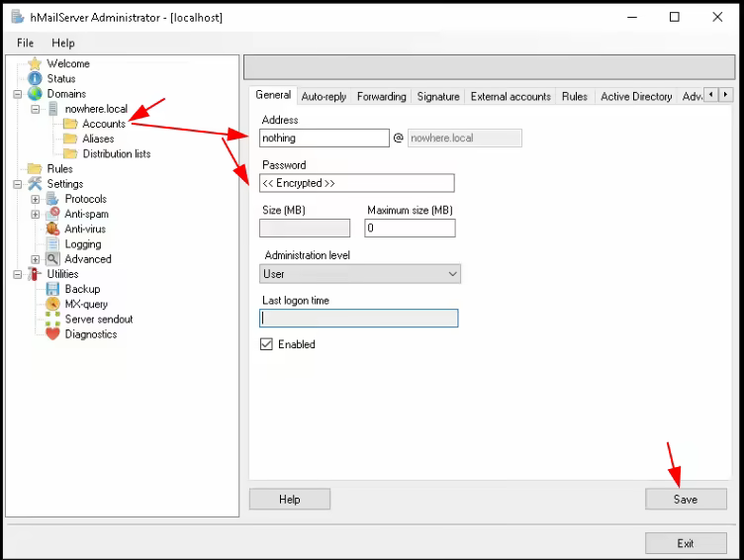
Task: Open the Diagnostics heart icon
Action: click(x=52, y=334)
